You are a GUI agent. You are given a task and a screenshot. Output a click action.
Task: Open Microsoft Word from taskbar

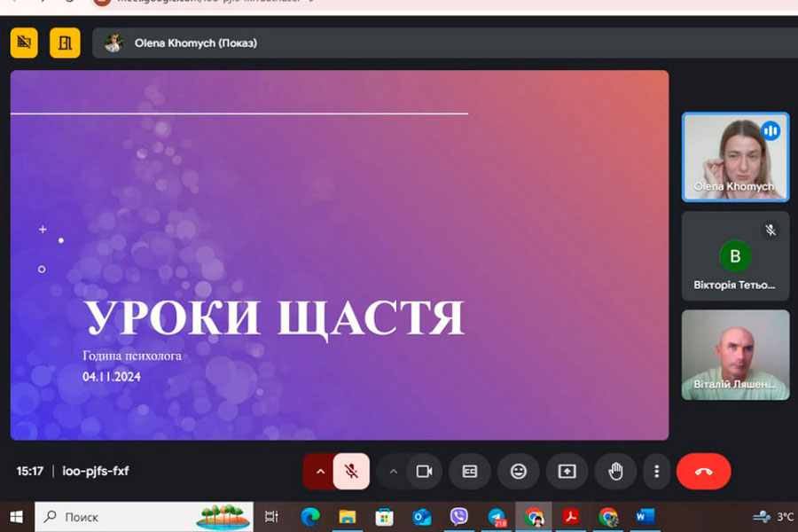645,517
